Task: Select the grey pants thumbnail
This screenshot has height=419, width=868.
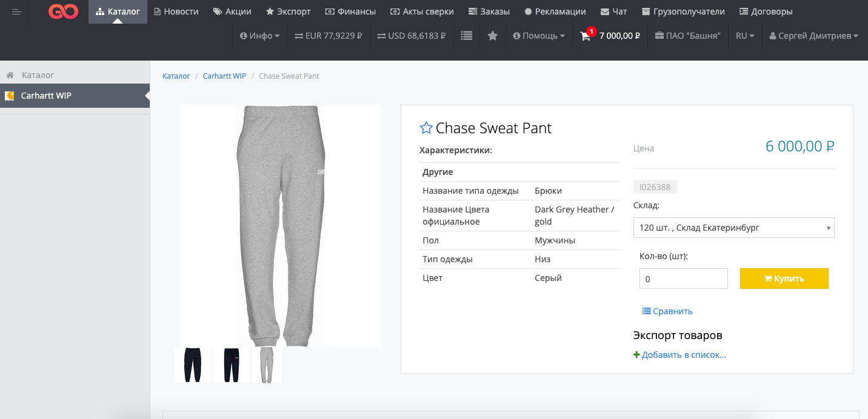Action: 267,365
